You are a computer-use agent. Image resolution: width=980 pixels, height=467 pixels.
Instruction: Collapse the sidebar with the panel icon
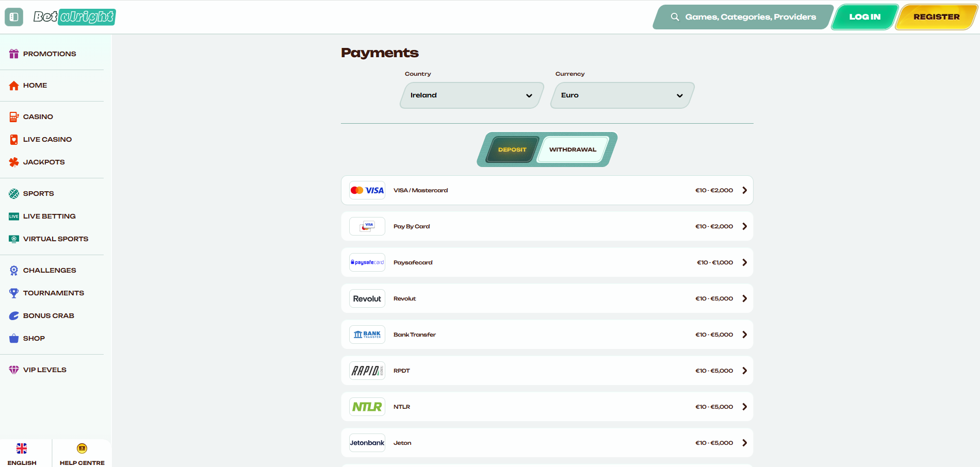pos(14,17)
